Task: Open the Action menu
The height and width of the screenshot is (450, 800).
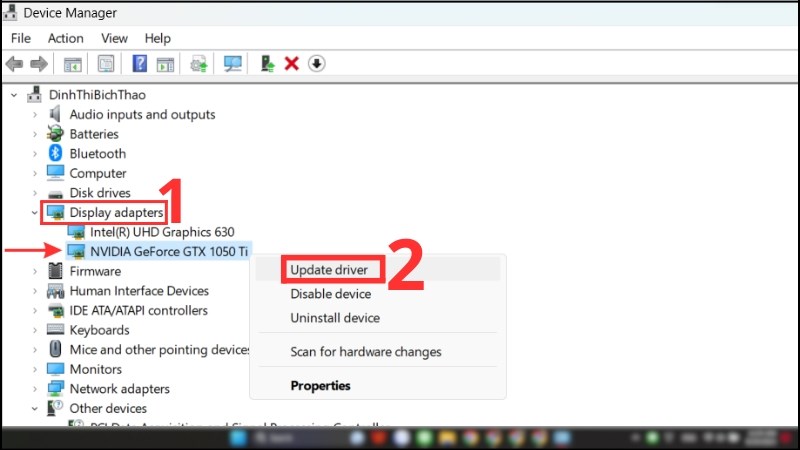Action: coord(66,38)
